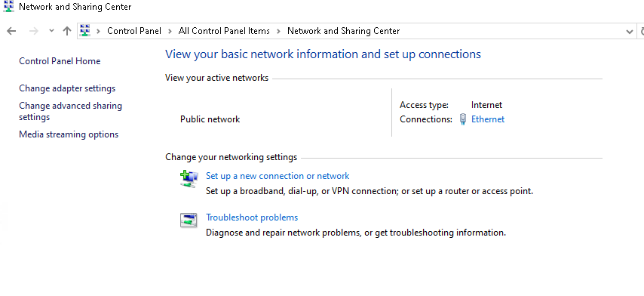The image size is (644, 296).
Task: Open the Ethernet connection link
Action: point(488,119)
